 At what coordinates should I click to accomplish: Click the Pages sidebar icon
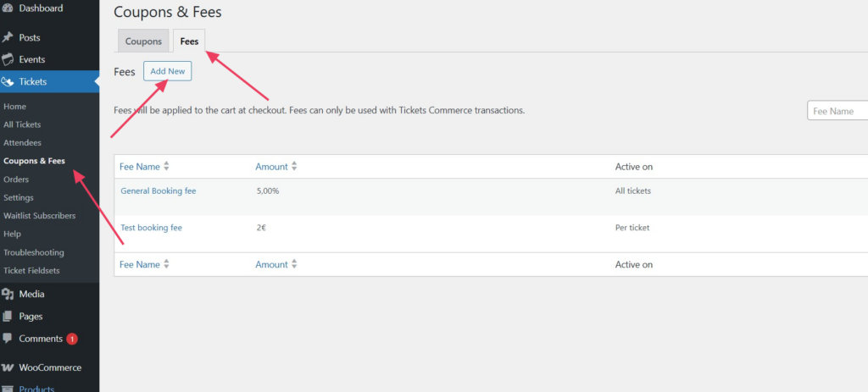8,317
